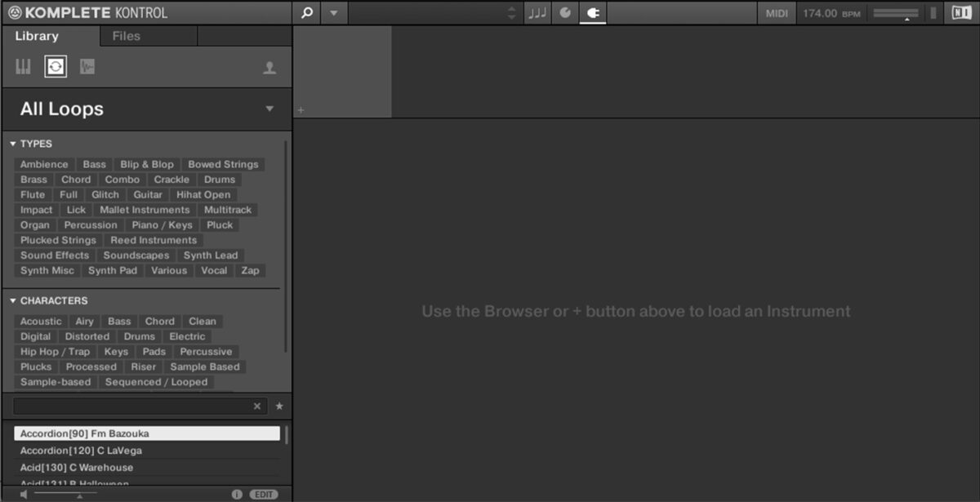Switch browser to Instruments piano-keys icon

coord(23,67)
